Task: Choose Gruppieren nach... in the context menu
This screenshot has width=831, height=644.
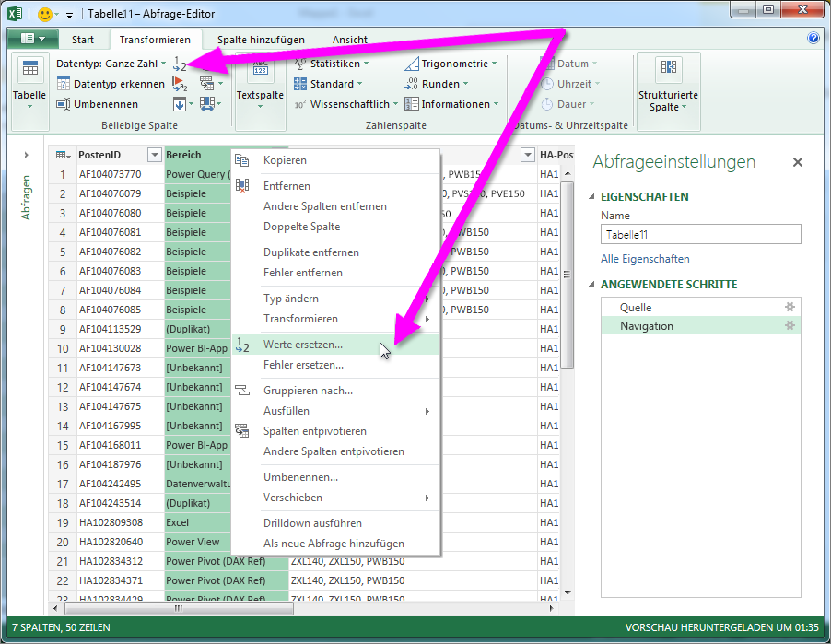Action: [x=335, y=391]
